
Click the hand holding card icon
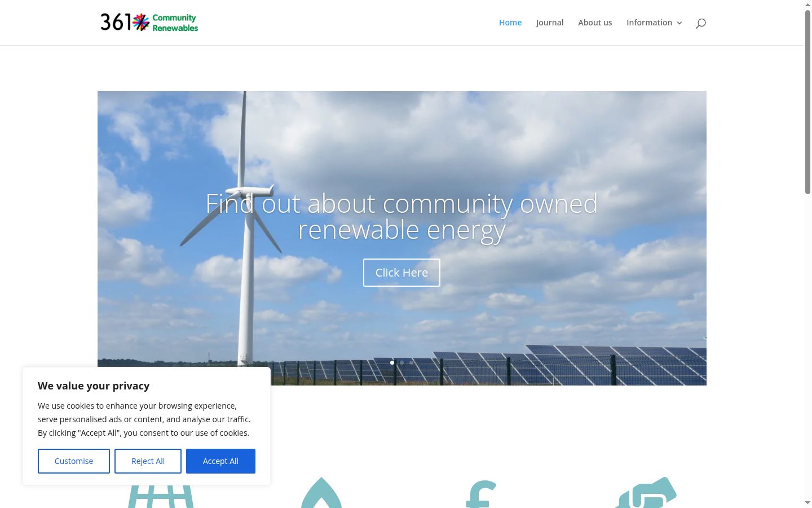pos(646,493)
